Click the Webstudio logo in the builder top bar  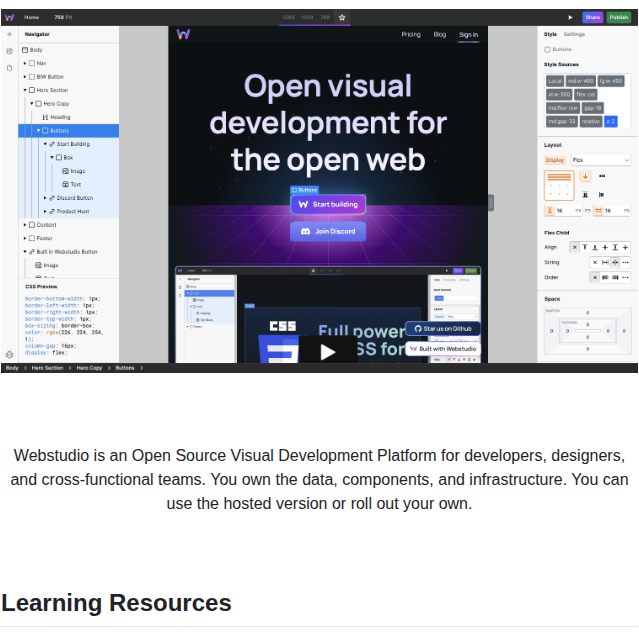[x=9, y=17]
